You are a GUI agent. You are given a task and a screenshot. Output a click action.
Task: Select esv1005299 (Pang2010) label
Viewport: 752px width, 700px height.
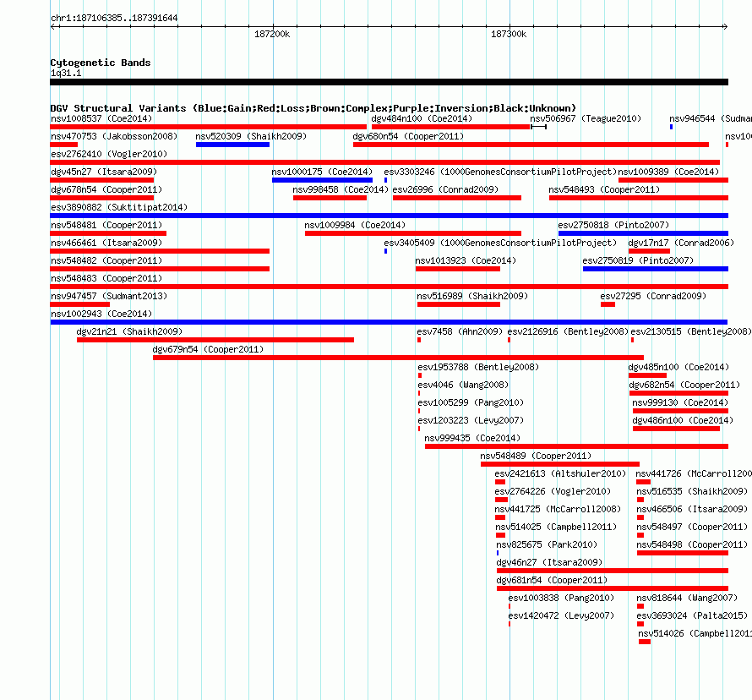pyautogui.click(x=471, y=402)
